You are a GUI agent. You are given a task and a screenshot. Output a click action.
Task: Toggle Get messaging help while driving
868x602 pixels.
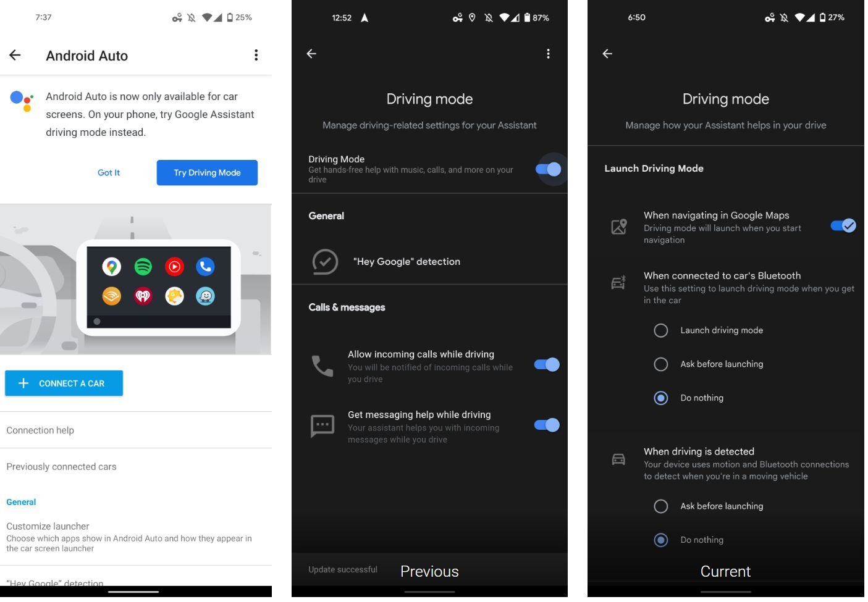pyautogui.click(x=547, y=425)
